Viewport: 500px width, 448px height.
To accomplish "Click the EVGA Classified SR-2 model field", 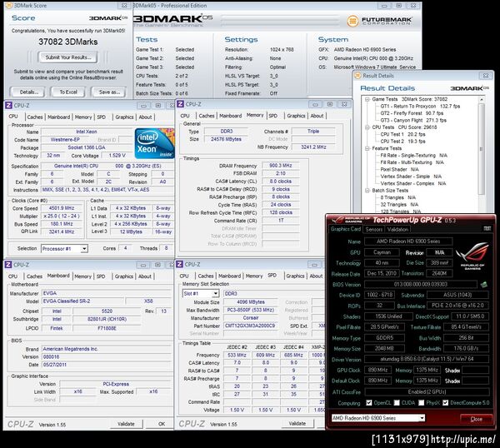I will 82,301.
